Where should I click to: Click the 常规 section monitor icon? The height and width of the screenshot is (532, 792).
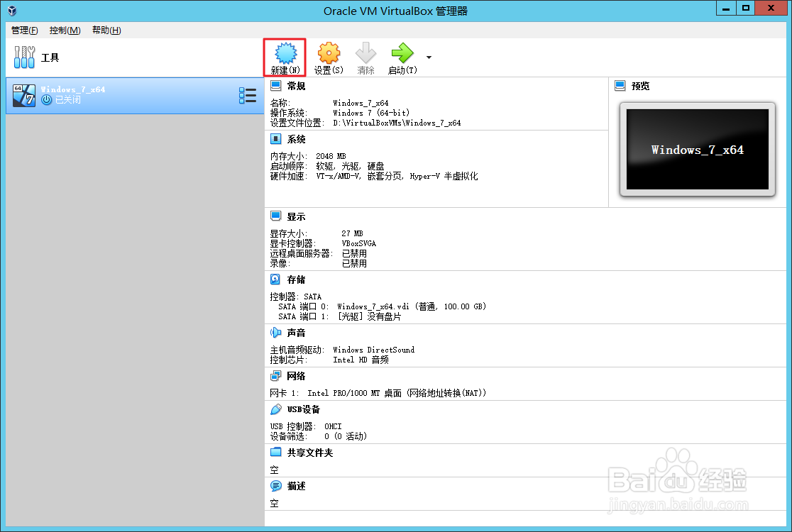click(276, 85)
